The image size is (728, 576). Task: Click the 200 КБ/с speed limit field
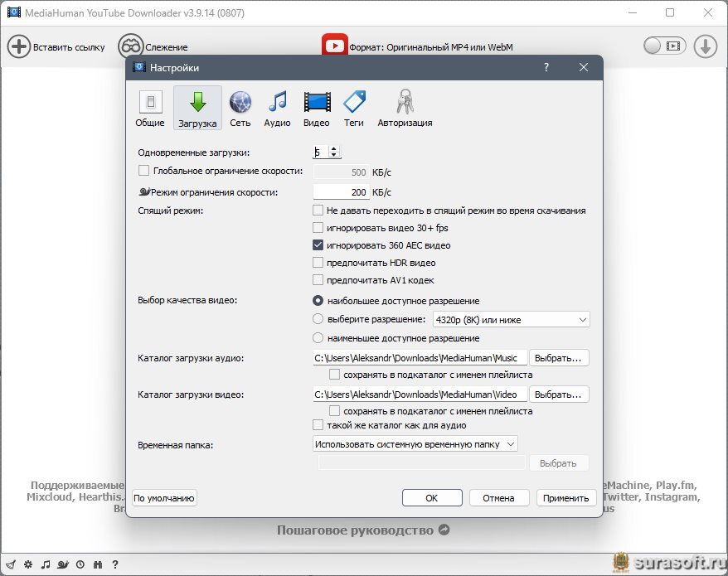point(342,192)
